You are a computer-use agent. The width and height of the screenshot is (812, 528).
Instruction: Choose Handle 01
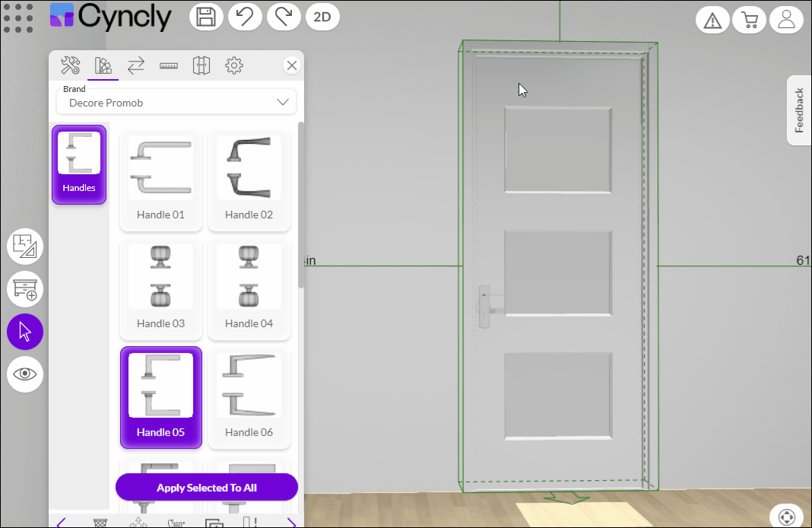[161, 180]
